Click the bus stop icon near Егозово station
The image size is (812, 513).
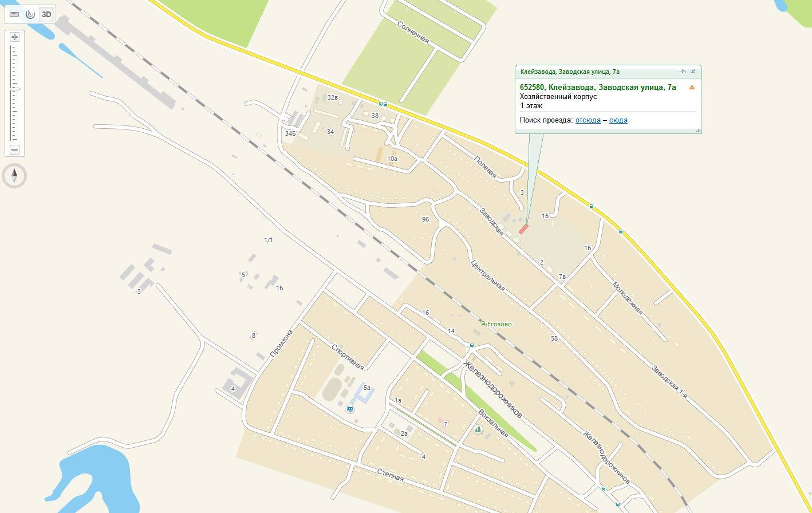[471, 345]
